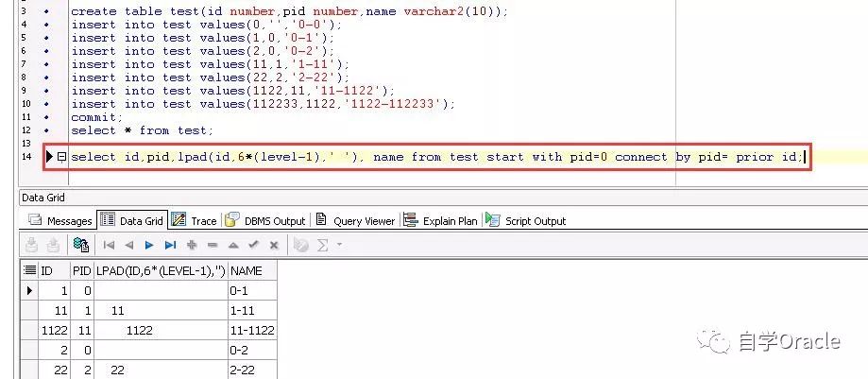Open the dropdown arrow next to sigma
The width and height of the screenshot is (868, 379).
[x=339, y=245]
